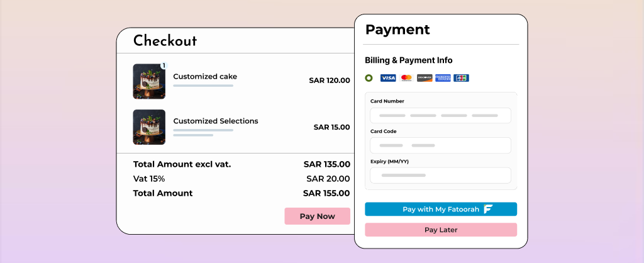
Task: Open the Customized Selections product thumbnail
Action: click(x=149, y=127)
